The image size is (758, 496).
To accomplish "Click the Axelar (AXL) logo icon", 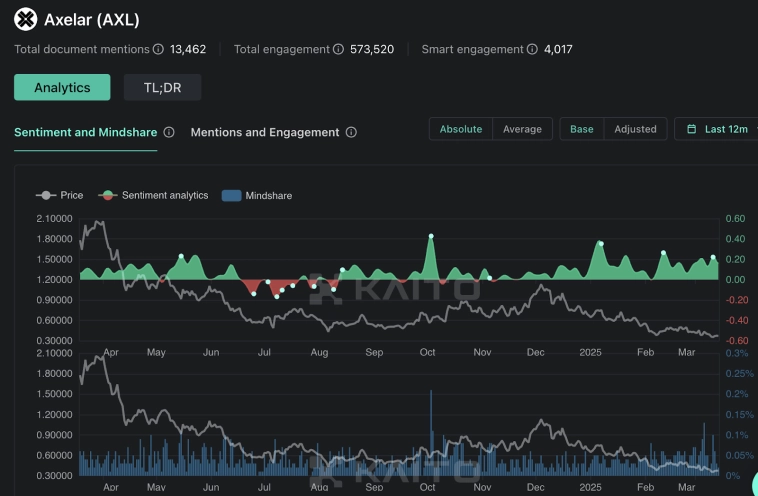I will pos(25,19).
